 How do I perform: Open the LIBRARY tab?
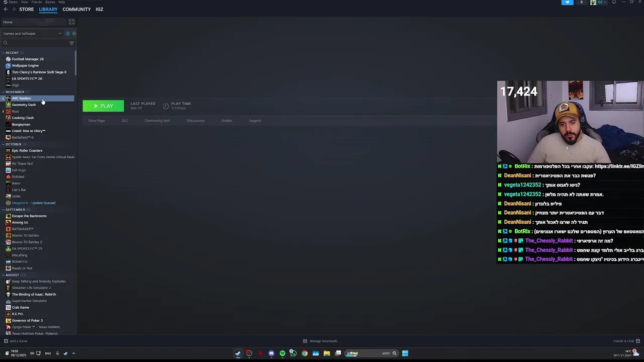pyautogui.click(x=48, y=10)
